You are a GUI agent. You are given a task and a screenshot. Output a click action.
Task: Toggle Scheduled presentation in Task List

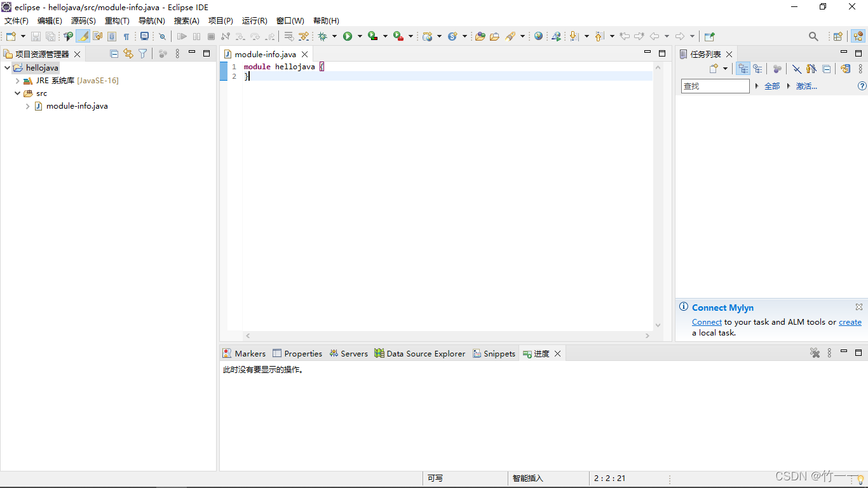coord(757,69)
